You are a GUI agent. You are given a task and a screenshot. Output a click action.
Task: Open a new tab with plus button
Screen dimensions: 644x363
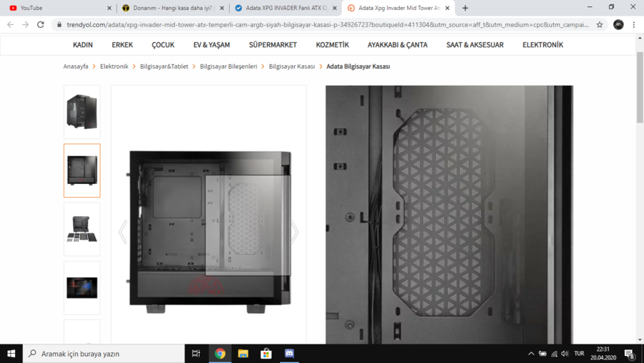pos(465,8)
